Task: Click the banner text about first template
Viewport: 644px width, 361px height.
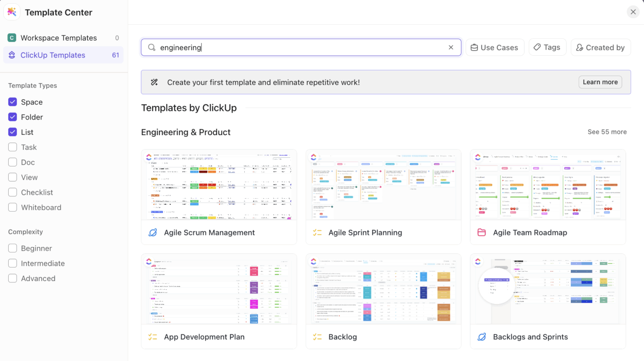Action: [x=264, y=82]
